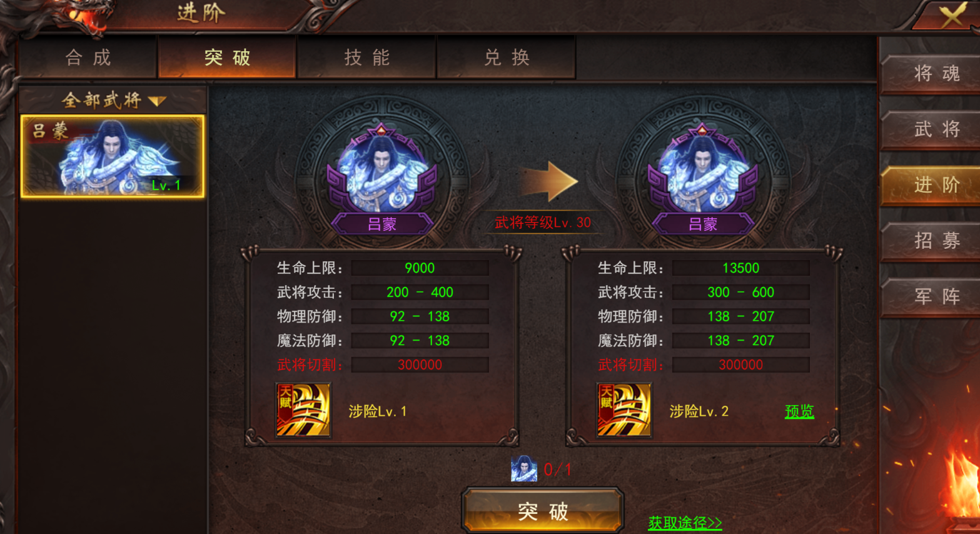Click the 预览 preview link
Image resolution: width=980 pixels, height=534 pixels.
pos(799,411)
